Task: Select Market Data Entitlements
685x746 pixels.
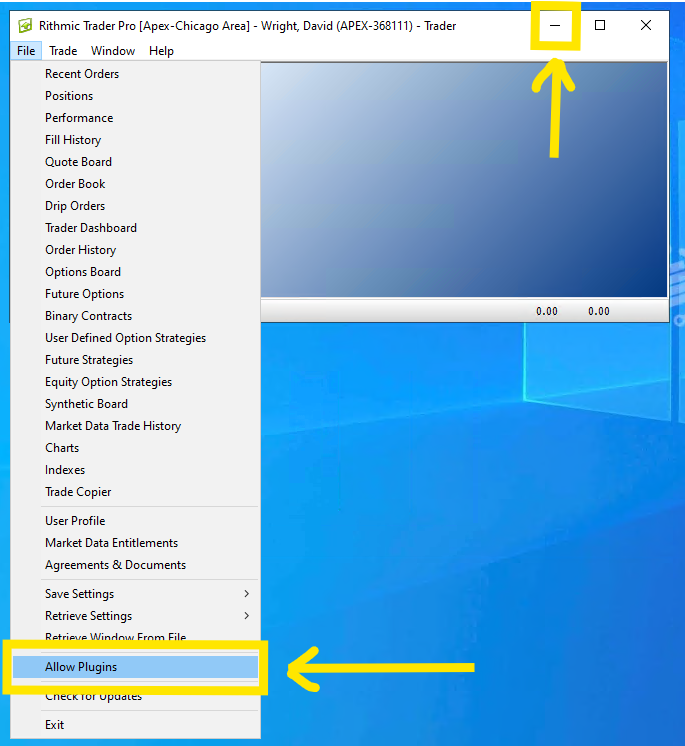Action: 136,543
